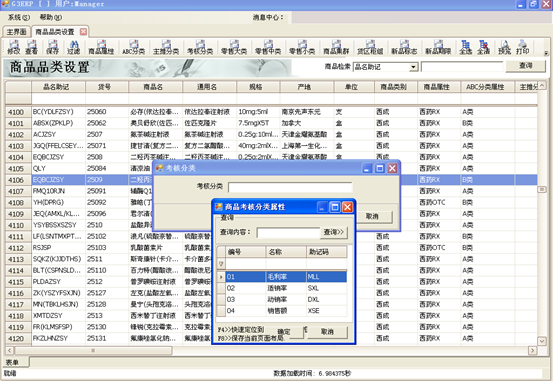Open the ABC分类 toolbar function
553x382 pixels.
coord(133,47)
